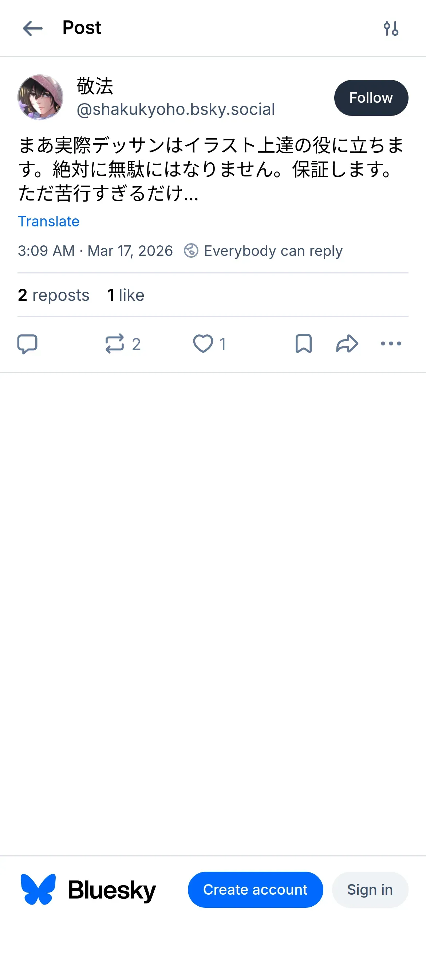Viewport: 426px width, 980px height.
Task: Follow the user 敬法
Action: click(371, 98)
